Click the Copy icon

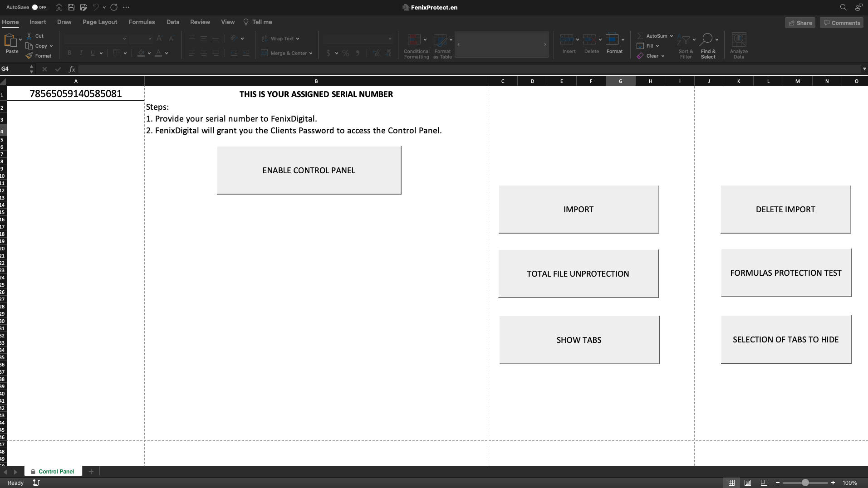[x=29, y=46]
